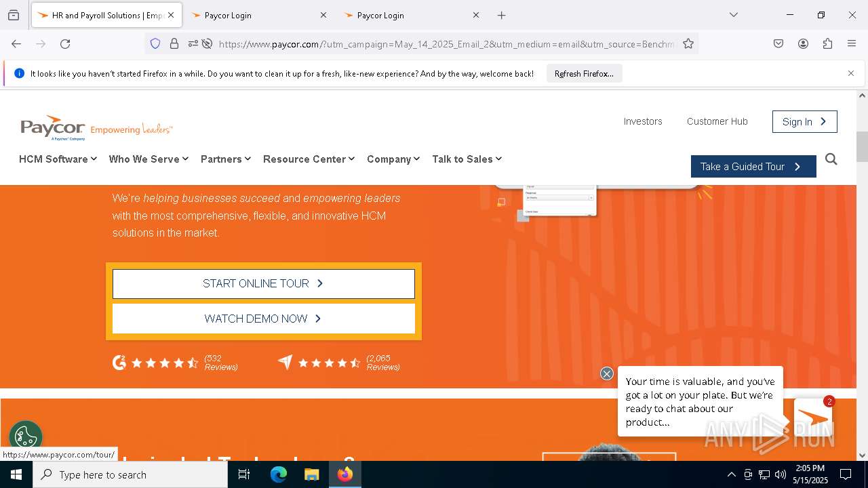
Task: Expand the Talk to Sales menu
Action: (x=467, y=159)
